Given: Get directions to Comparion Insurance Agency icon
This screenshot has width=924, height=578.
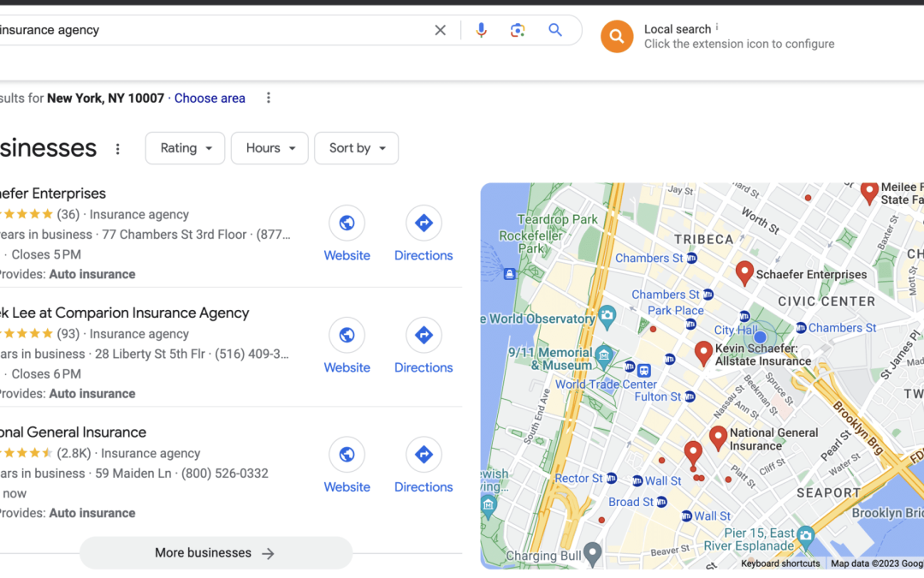Looking at the screenshot, I should (x=423, y=335).
